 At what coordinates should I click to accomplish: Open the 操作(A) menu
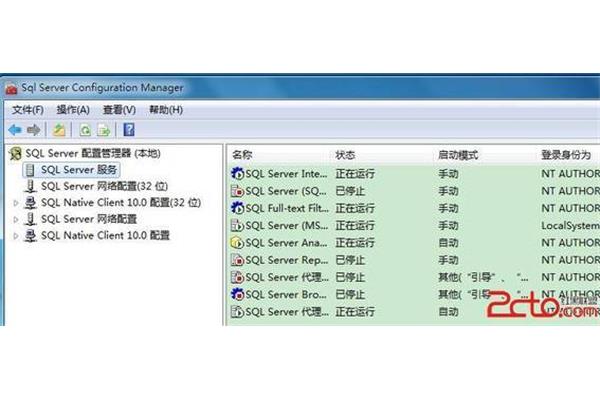(73, 110)
